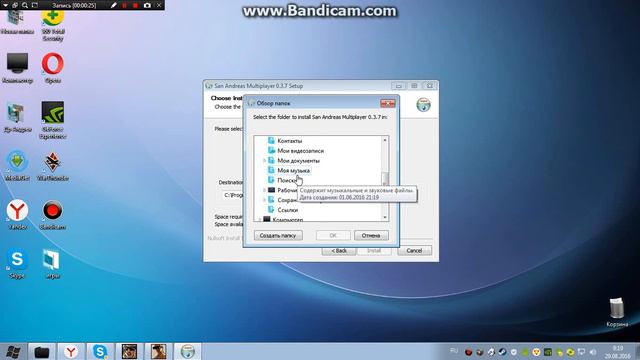This screenshot has height=360, width=640.
Task: Open the MediaGet desktop shortcut
Action: click(x=17, y=166)
